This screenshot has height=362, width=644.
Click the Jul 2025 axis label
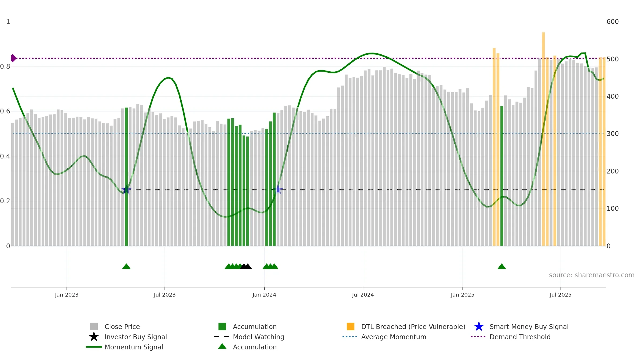tap(561, 295)
